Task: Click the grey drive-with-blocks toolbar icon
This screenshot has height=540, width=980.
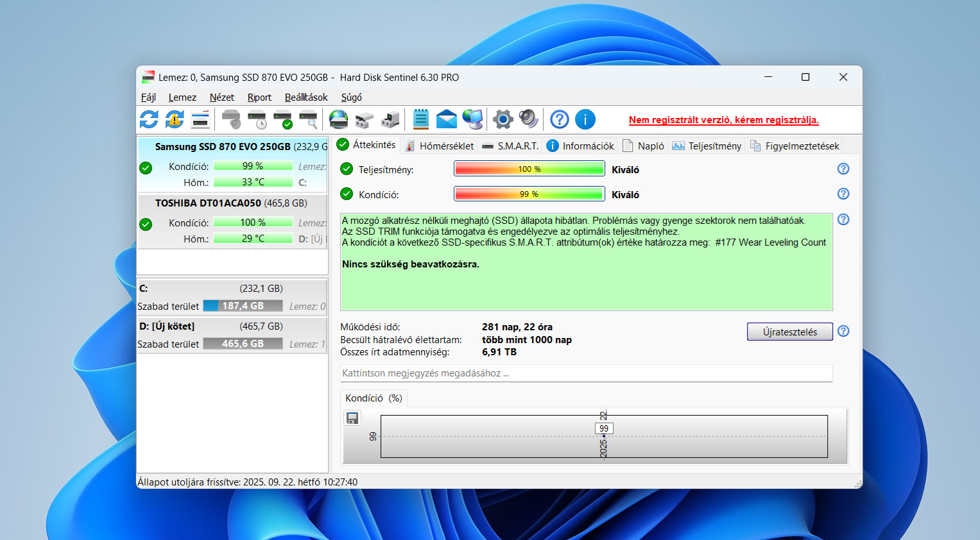Action: [364, 119]
